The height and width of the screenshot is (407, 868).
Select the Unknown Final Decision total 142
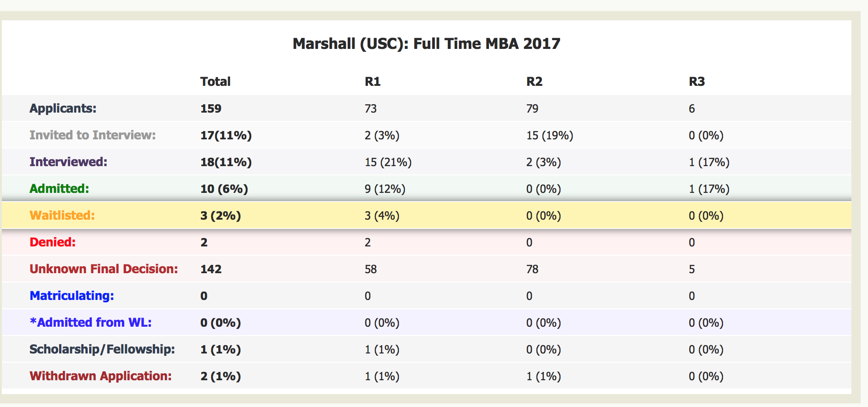click(x=211, y=269)
